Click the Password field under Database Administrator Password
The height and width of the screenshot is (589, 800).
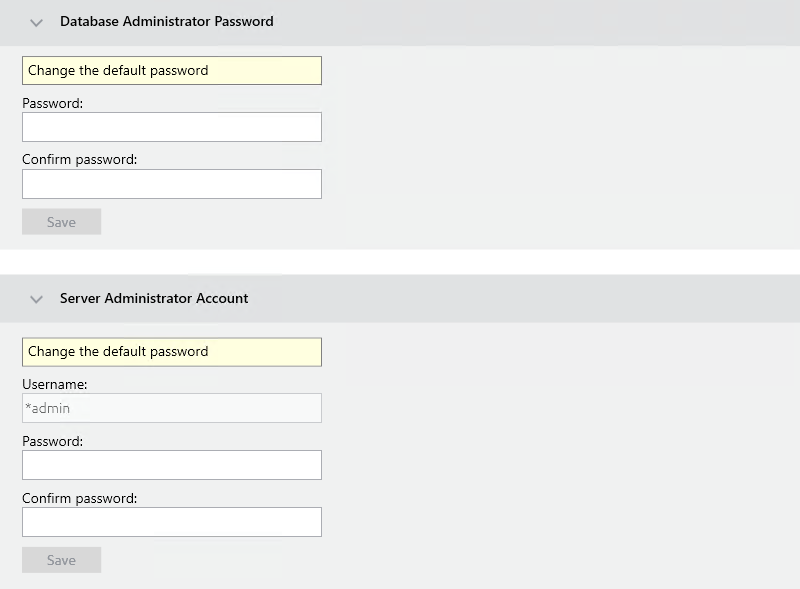pyautogui.click(x=170, y=127)
